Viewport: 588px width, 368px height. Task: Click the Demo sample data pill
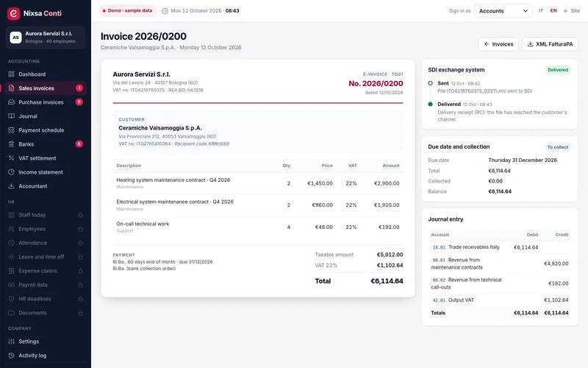tap(128, 11)
